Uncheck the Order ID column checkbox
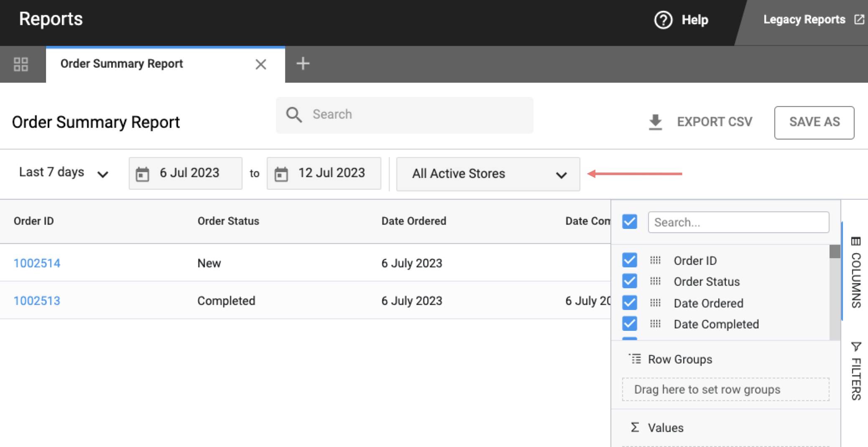This screenshot has width=868, height=447. pyautogui.click(x=630, y=260)
